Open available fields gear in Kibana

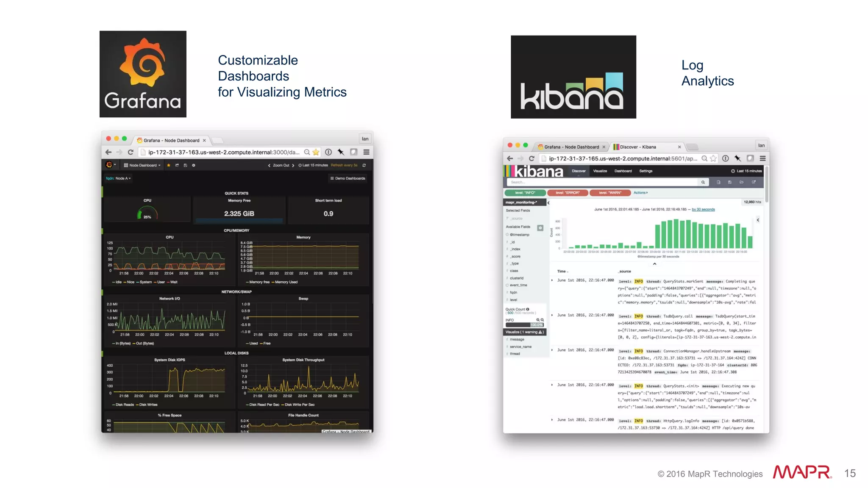[540, 228]
